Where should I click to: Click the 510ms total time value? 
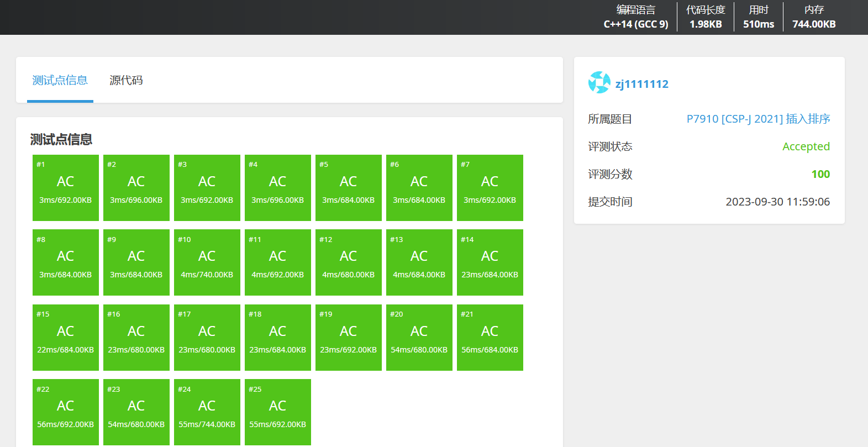[759, 24]
